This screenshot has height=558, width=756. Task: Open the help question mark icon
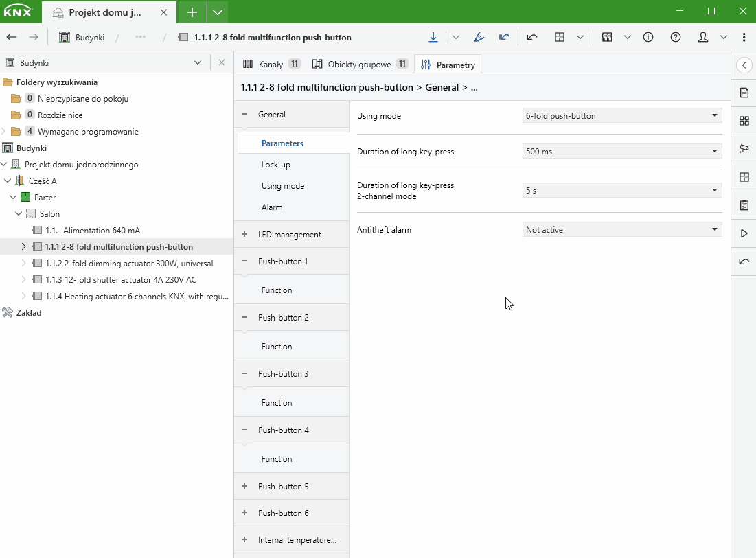(x=676, y=37)
